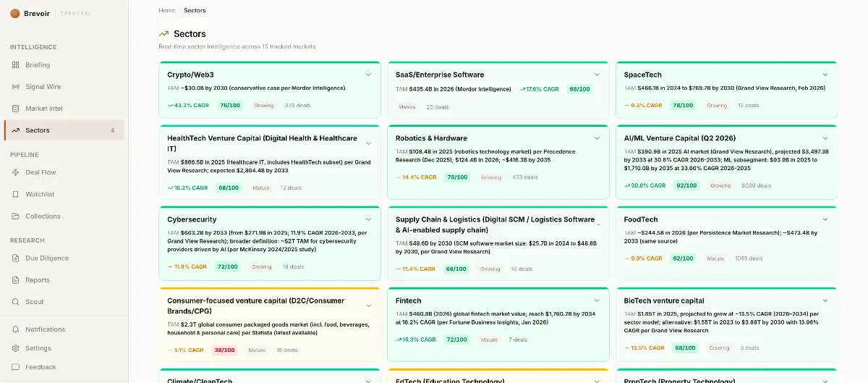Click the Deal Flow lightning icon
Screen dimensions: 868x383
(x=16, y=172)
